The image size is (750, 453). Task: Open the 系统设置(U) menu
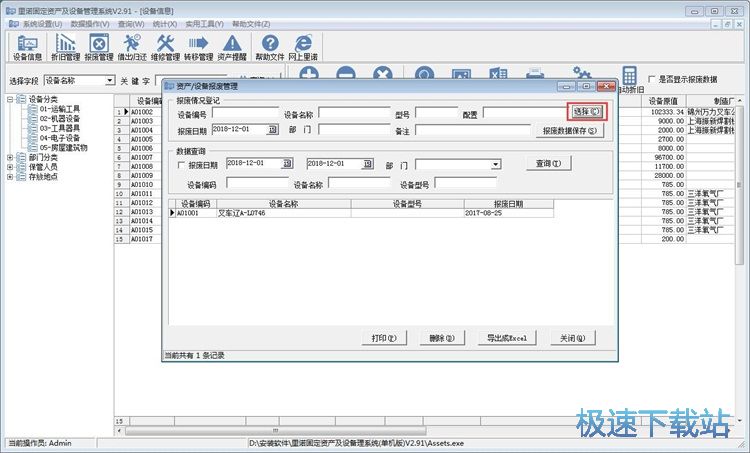coord(42,23)
